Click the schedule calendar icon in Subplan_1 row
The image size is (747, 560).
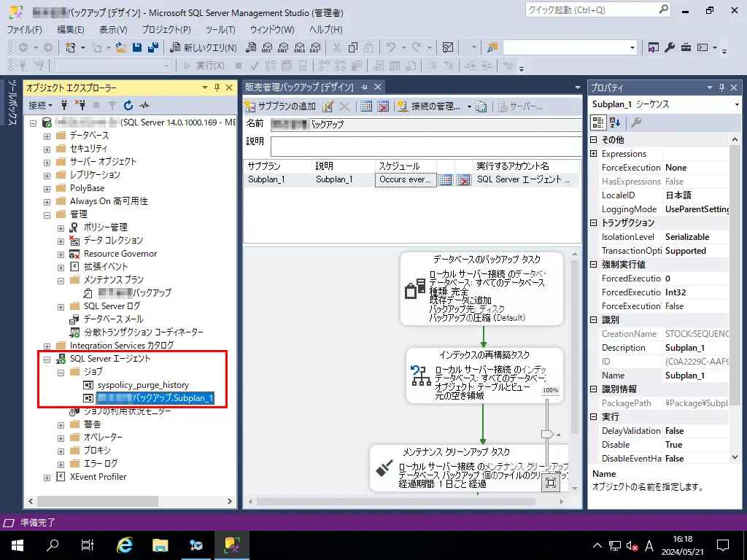(446, 179)
